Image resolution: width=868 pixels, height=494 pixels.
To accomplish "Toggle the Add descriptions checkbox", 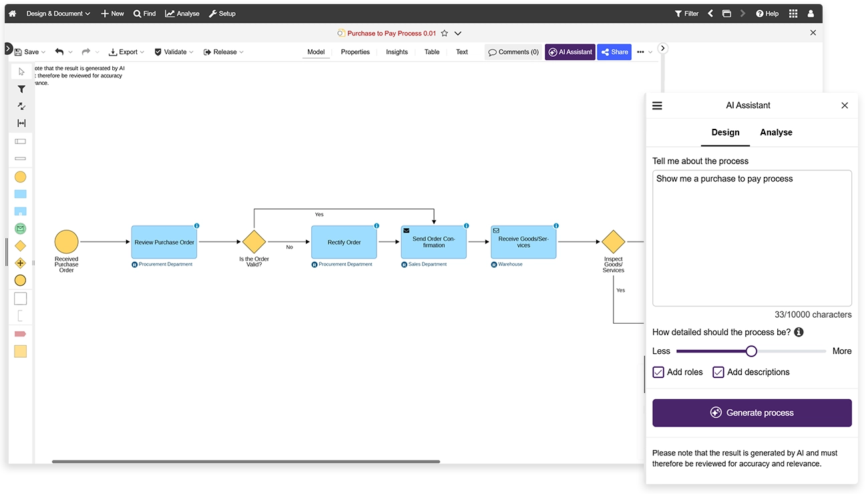I will coord(718,373).
